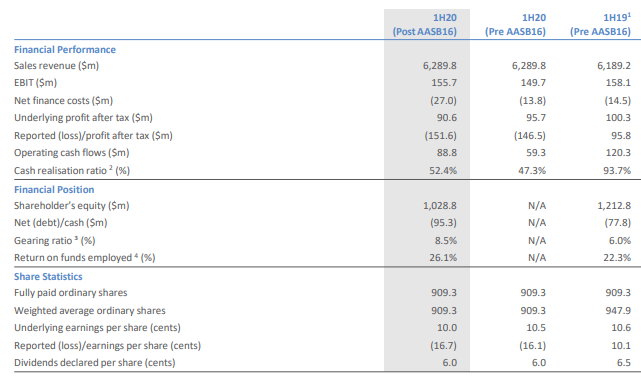Click Return on funds employed value 26.1%
Viewport: 641px width, 377px height.
(443, 258)
